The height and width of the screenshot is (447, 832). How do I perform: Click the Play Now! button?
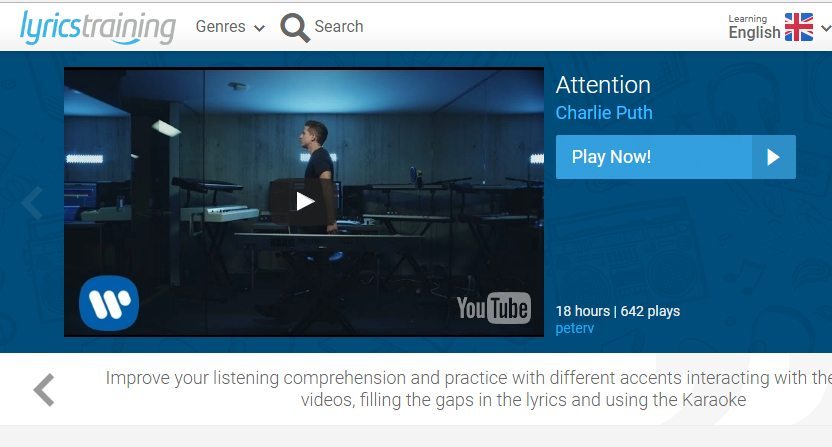pos(675,157)
